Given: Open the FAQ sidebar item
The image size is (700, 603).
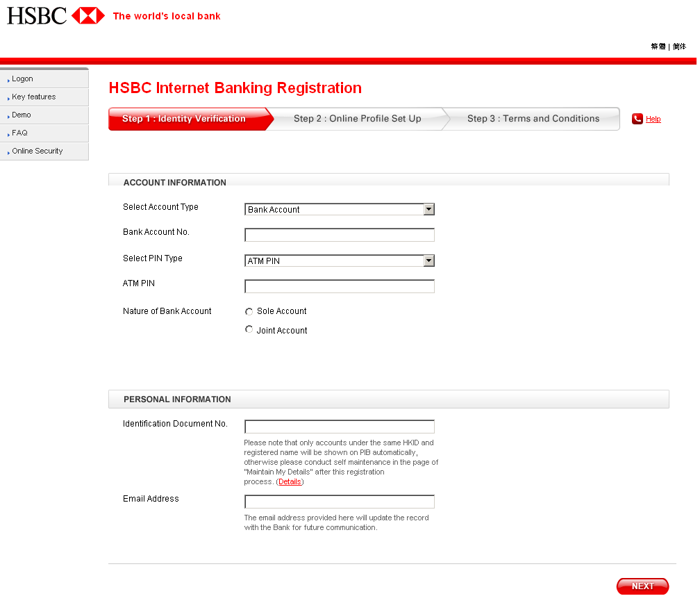Looking at the screenshot, I should pyautogui.click(x=19, y=133).
